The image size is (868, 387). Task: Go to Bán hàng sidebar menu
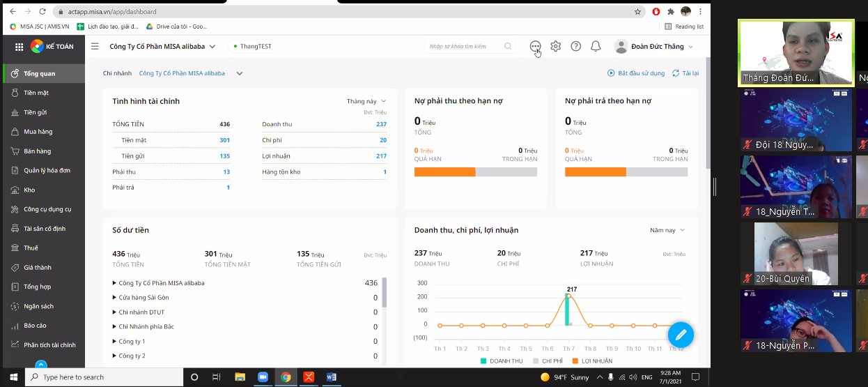click(x=37, y=151)
